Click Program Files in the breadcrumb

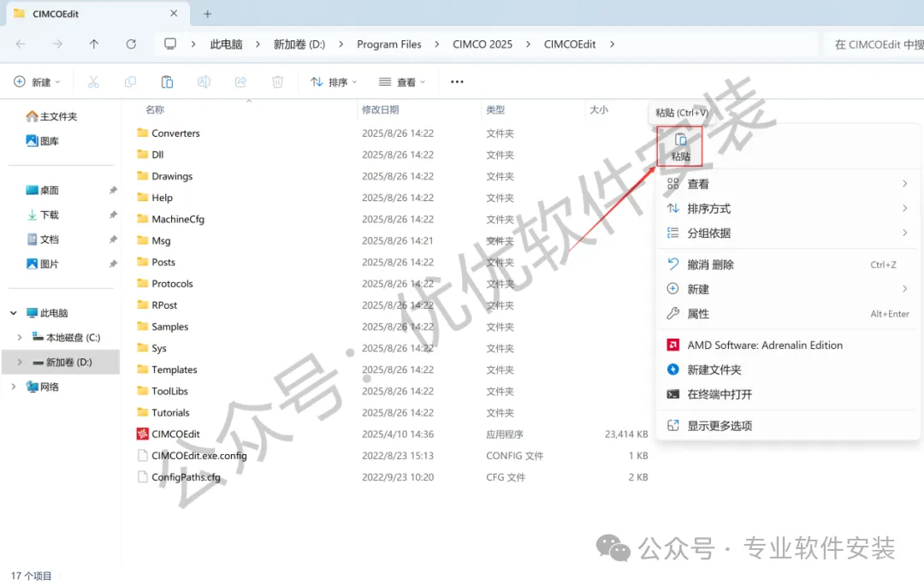389,44
